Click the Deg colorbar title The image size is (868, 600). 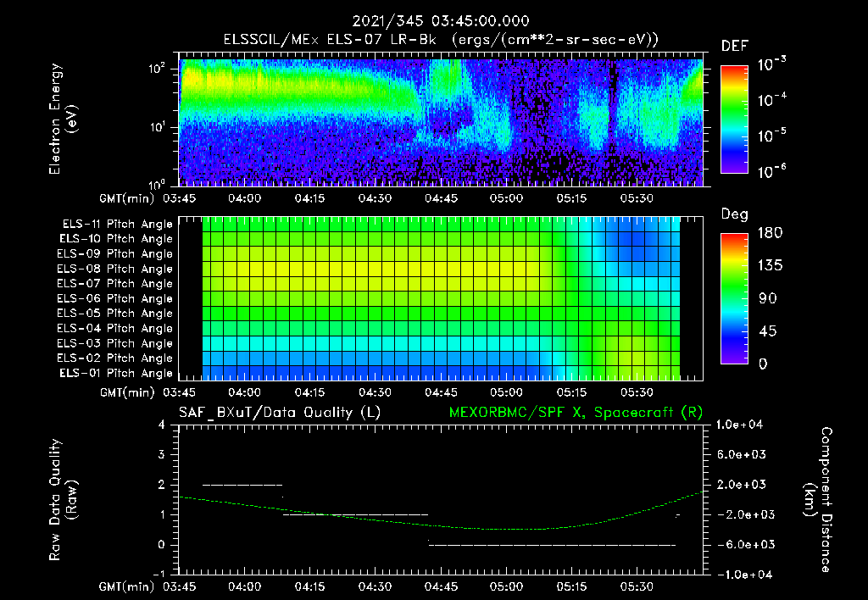(x=735, y=214)
